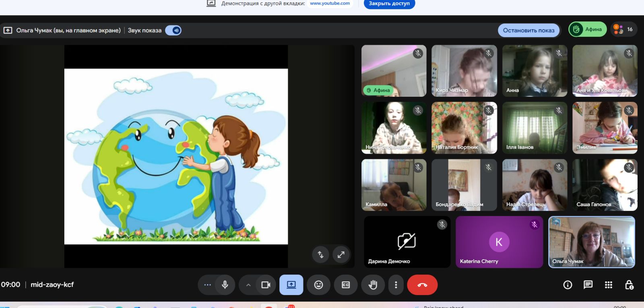Turn off the camera
The image size is (644, 308).
click(266, 285)
